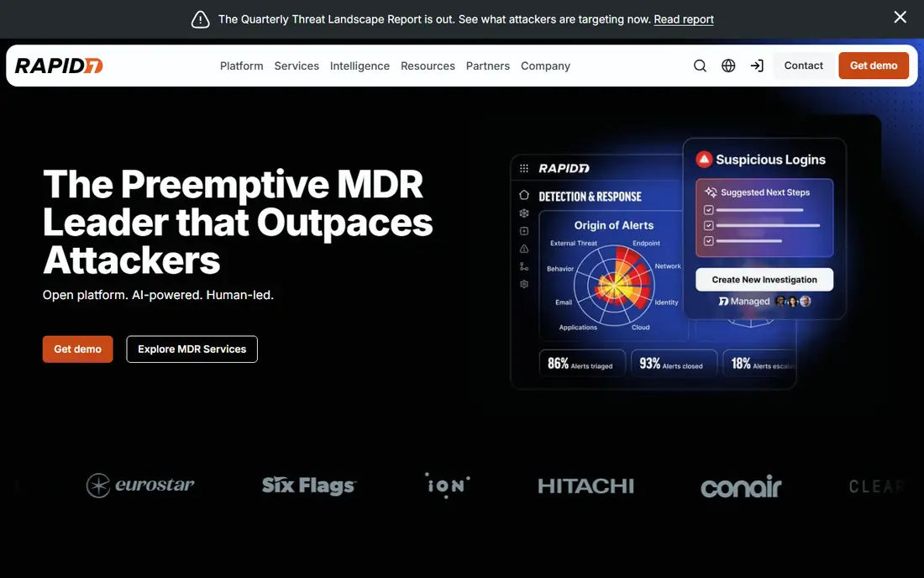This screenshot has height=578, width=924.
Task: Click the branch node sidebar icon
Action: pos(524,266)
